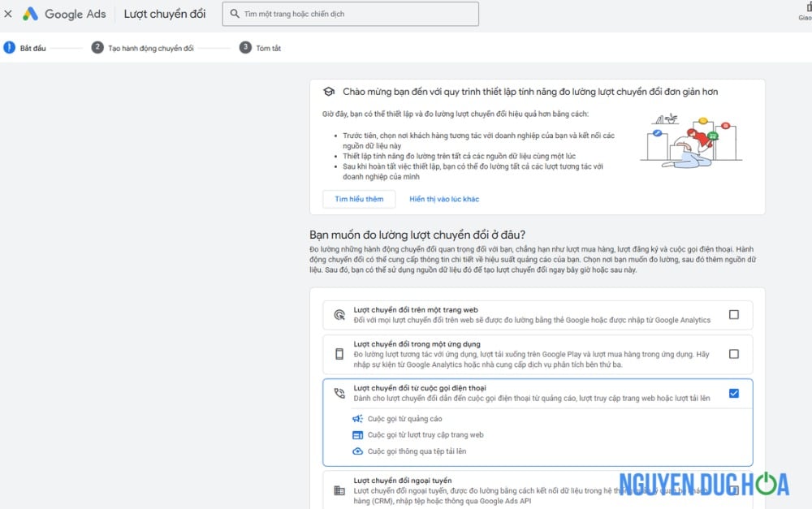The image size is (812, 509).
Task: Click the webpage icon beside "Cuộc gọi từ lượt truy cập trang web"
Action: 358,434
